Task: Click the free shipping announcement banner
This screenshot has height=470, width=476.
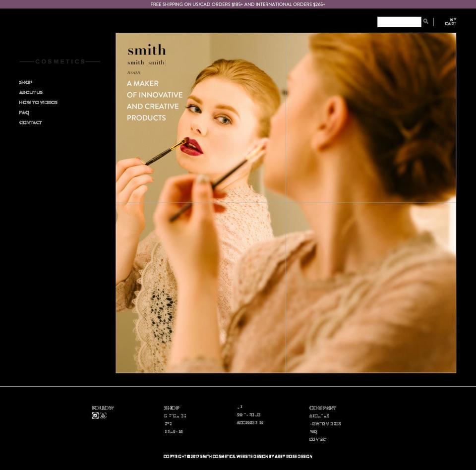Action: 238,4
